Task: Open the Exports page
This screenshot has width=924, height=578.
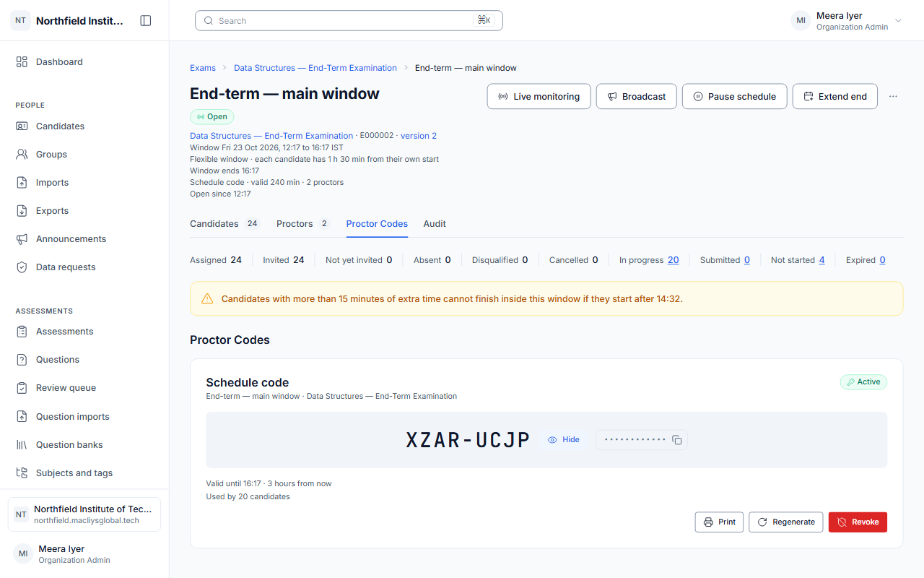Action: [x=84, y=211]
